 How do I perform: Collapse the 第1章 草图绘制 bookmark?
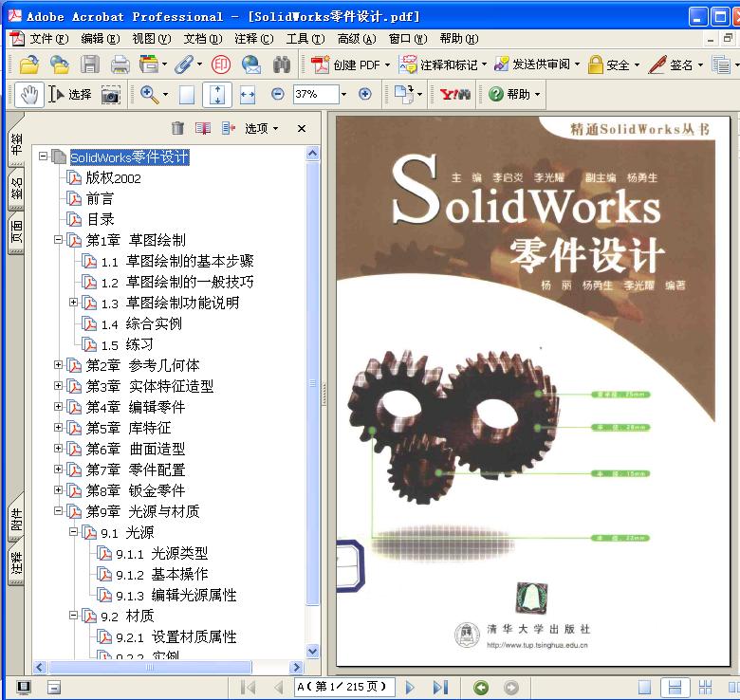pyautogui.click(x=58, y=240)
